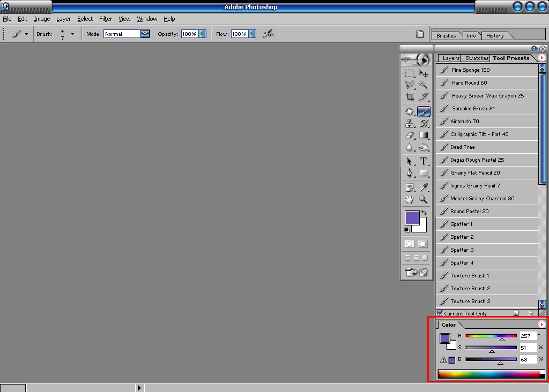Activate the Hand tool

pyautogui.click(x=410, y=199)
